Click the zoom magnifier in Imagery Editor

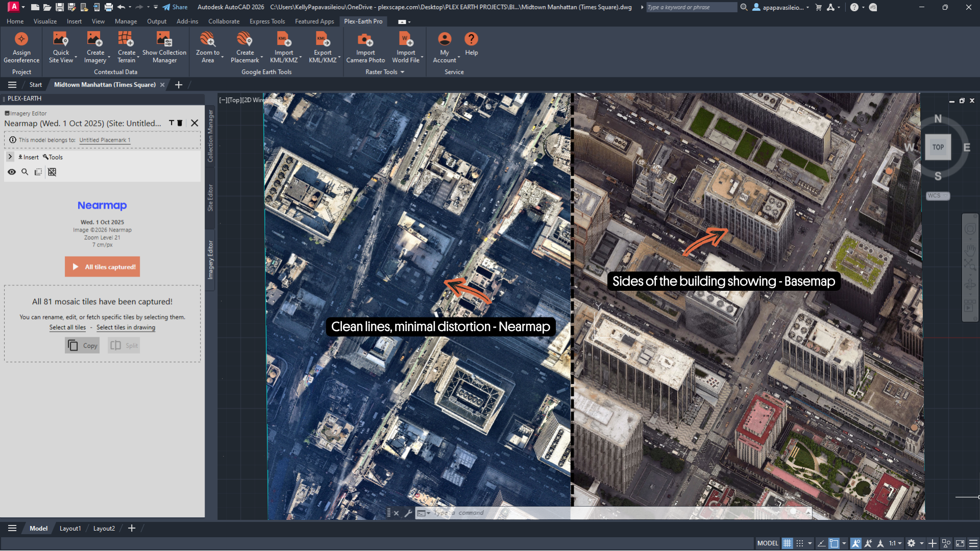(x=24, y=172)
